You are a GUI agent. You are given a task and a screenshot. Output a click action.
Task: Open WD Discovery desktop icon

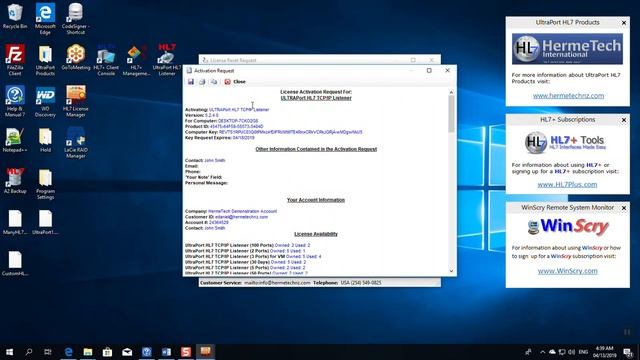(x=45, y=101)
